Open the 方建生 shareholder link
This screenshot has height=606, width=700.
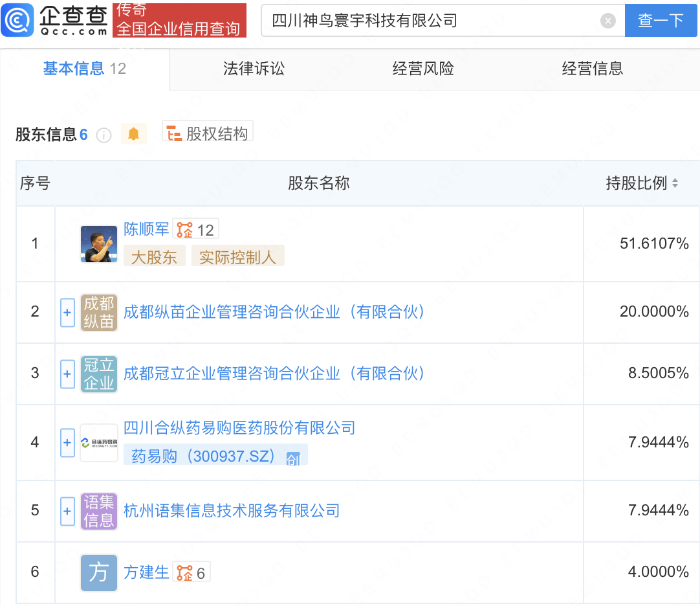pos(146,572)
